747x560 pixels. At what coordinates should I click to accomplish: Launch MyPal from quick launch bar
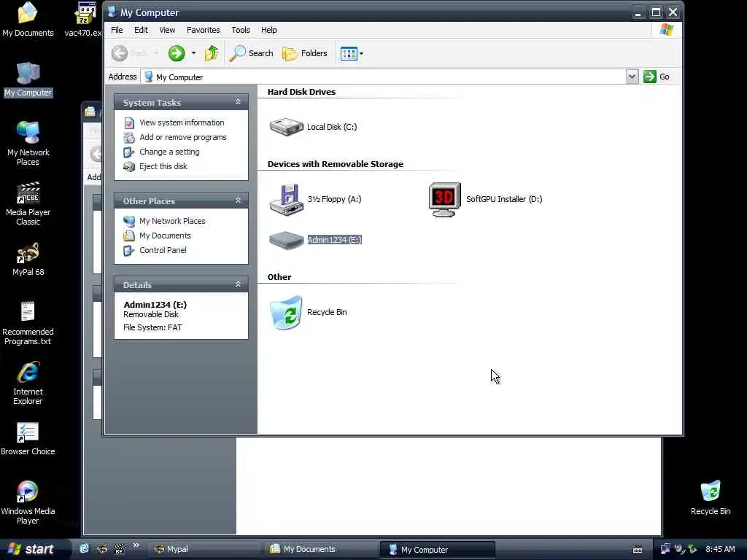pyautogui.click(x=102, y=549)
